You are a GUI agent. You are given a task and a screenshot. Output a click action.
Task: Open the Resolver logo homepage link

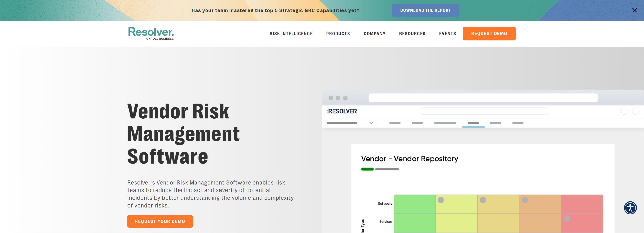point(151,33)
